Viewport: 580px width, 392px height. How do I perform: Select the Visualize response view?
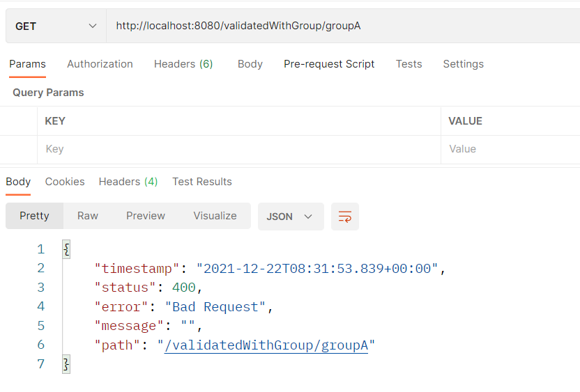[x=215, y=216]
